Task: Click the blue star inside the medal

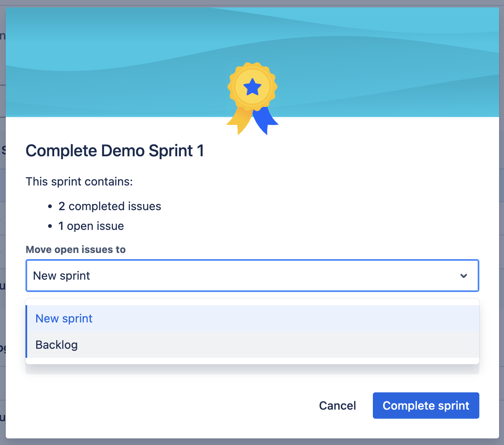Action: click(x=252, y=86)
